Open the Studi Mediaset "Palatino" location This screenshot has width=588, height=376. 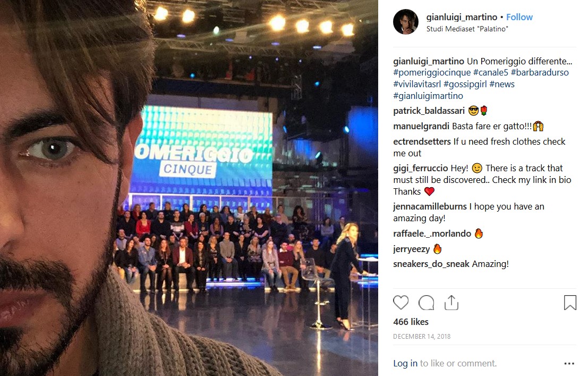(x=467, y=29)
